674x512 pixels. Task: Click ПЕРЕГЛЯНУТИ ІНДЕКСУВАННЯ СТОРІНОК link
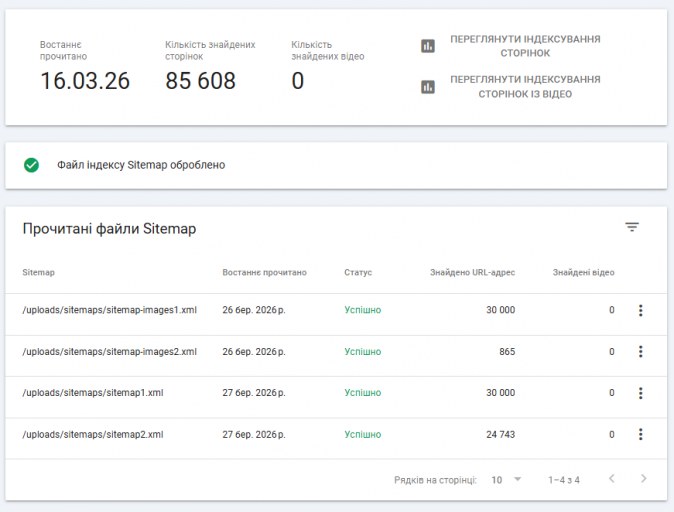[x=525, y=46]
